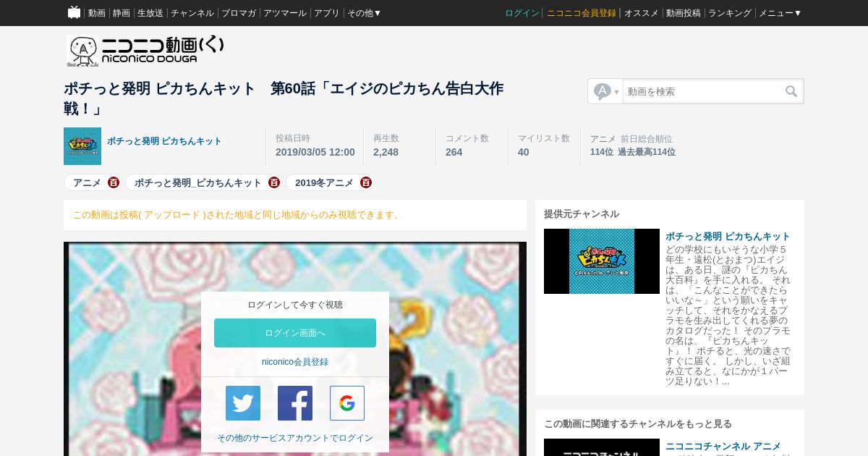
Task: Open ポチっと発明 ピカちんキット channel name by avatar
Action: pos(164,141)
